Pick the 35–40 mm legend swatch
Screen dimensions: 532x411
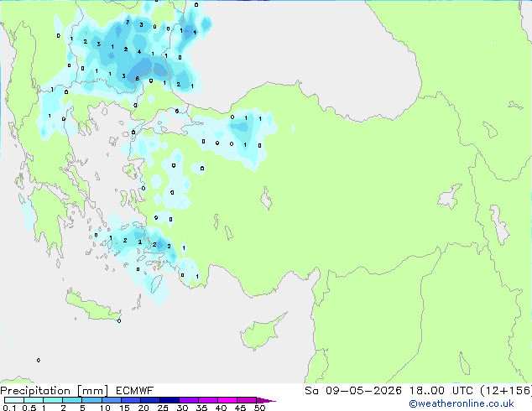tap(208, 400)
